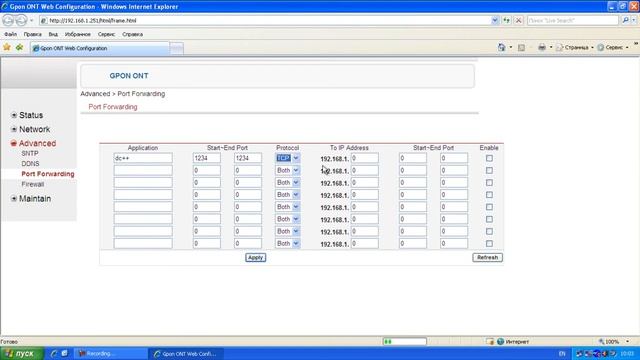Open the address bar history dropdown arrow
The width and height of the screenshot is (640, 360).
point(495,20)
